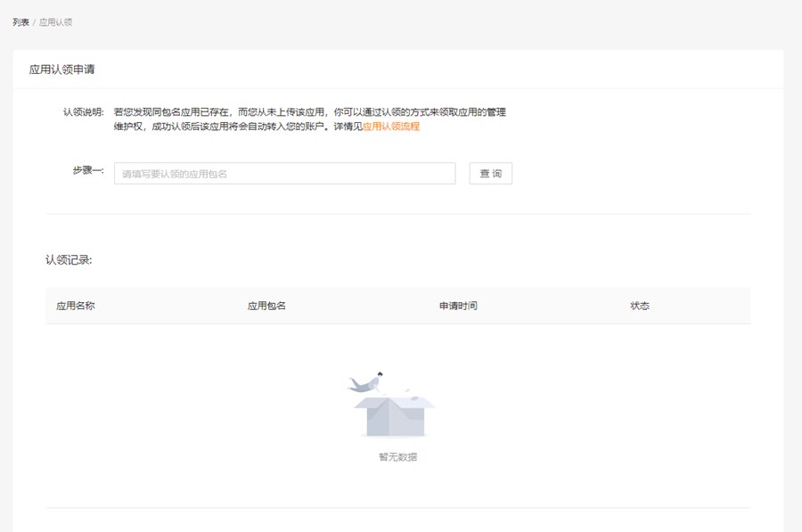802x532 pixels.
Task: Click the empty box illustration icon
Action: pos(397,415)
